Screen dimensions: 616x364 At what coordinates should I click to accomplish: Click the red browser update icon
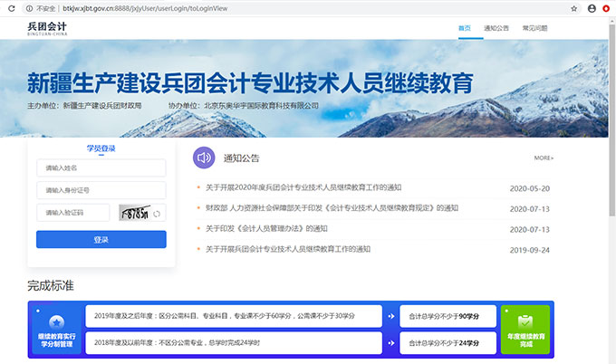coord(607,7)
